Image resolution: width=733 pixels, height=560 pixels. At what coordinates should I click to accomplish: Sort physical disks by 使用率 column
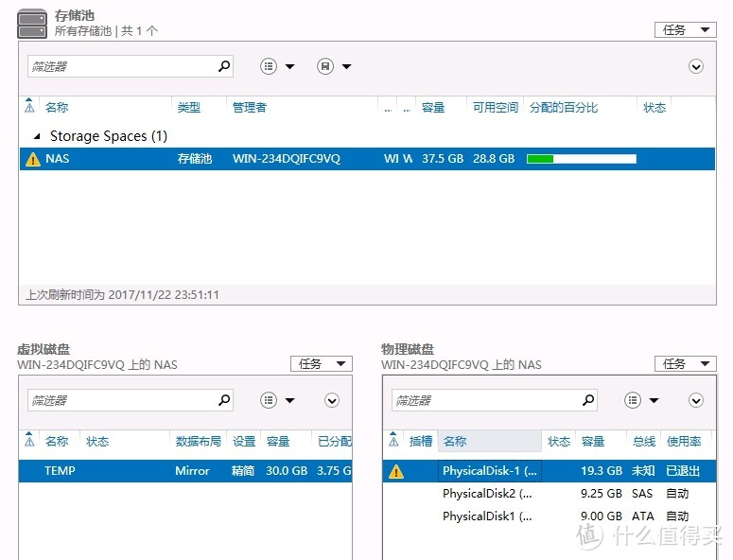[x=684, y=441]
